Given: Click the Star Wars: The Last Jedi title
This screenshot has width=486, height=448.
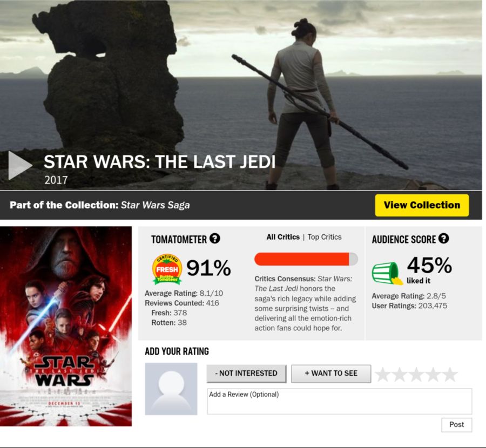Looking at the screenshot, I should coord(159,162).
